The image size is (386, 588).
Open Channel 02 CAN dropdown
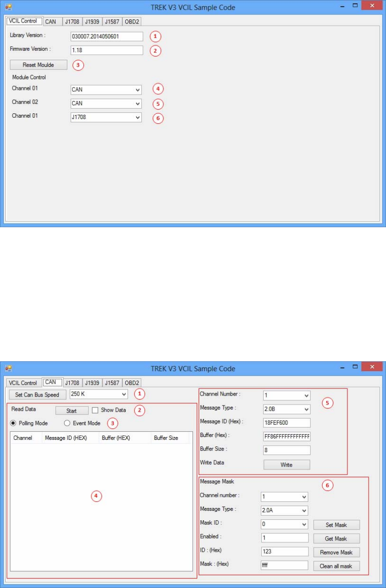(106, 103)
